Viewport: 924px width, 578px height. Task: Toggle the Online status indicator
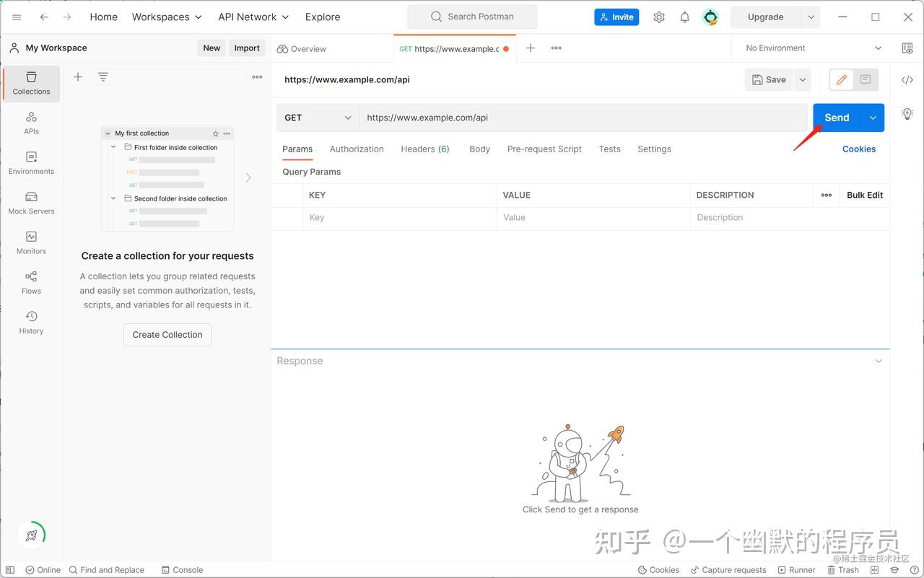(x=43, y=569)
